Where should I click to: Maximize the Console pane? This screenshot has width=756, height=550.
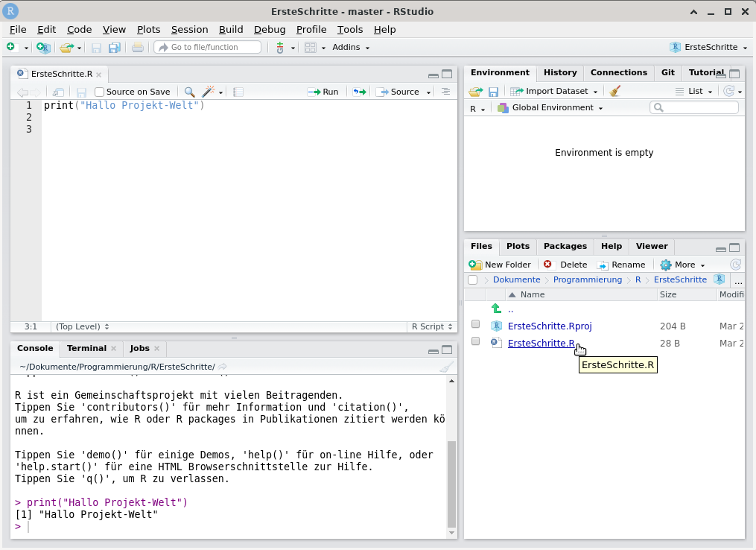point(447,350)
